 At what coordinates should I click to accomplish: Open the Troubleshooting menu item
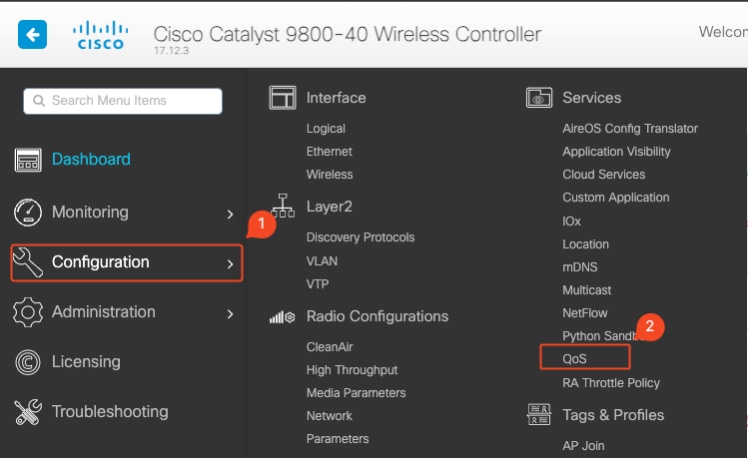110,411
